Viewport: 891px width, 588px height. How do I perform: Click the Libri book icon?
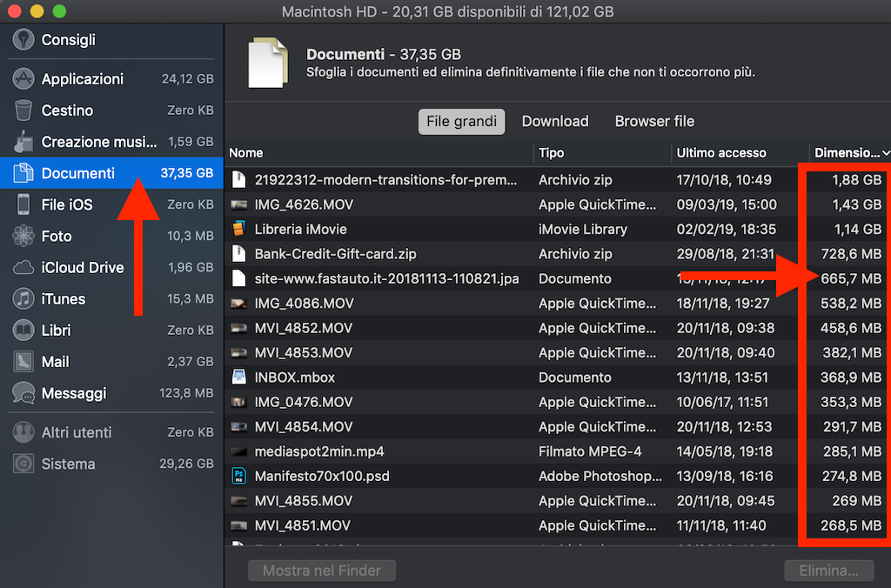click(x=23, y=330)
